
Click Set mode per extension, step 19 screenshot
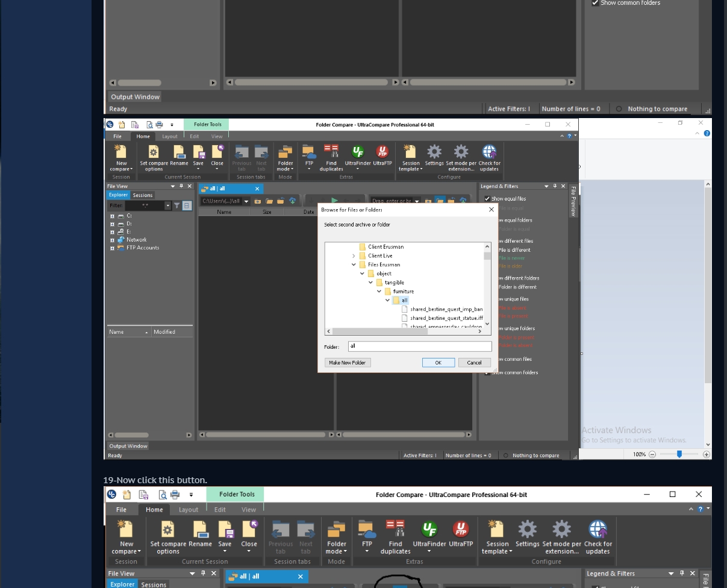pyautogui.click(x=561, y=537)
